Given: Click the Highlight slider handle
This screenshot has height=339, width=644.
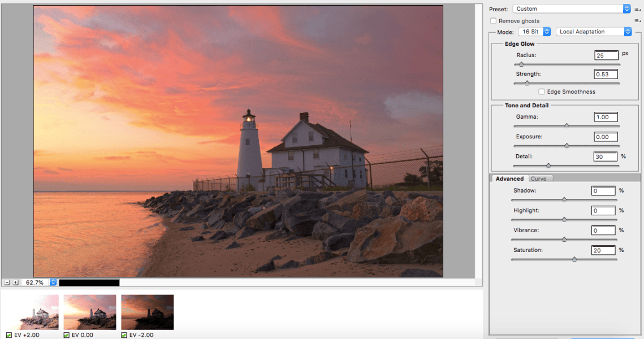Looking at the screenshot, I should (564, 220).
